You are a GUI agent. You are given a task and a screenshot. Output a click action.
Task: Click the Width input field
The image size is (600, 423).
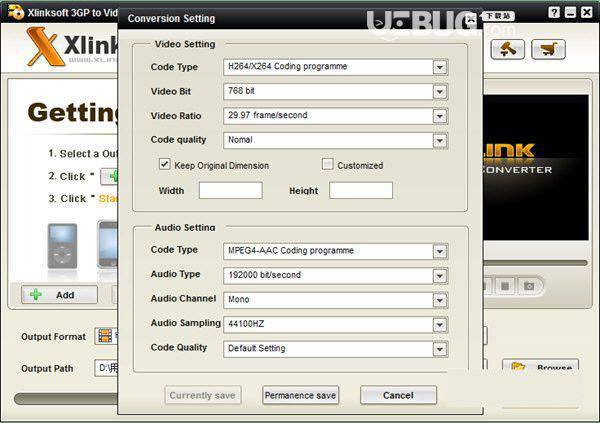click(x=231, y=190)
